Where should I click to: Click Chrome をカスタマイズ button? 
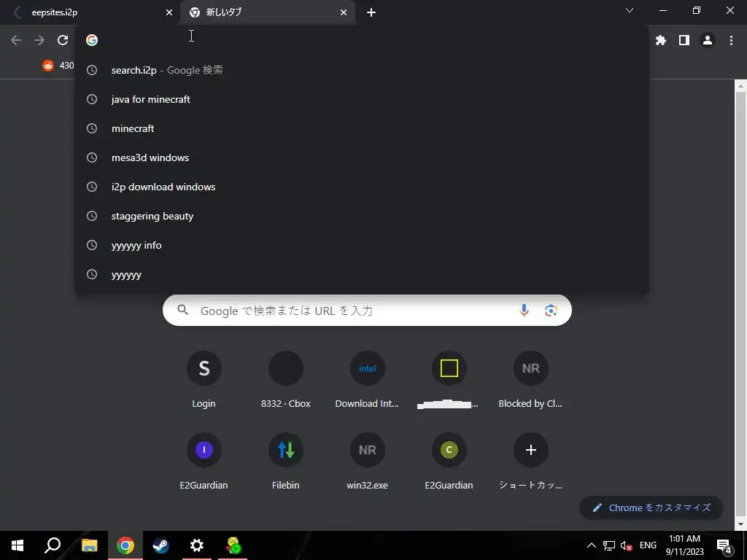[x=651, y=507]
